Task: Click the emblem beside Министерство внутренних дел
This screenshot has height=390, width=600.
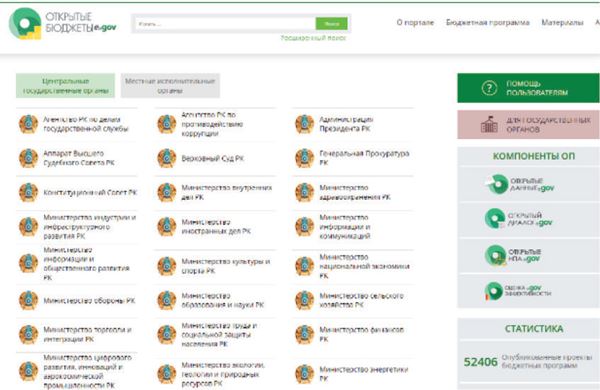Action: (167, 193)
